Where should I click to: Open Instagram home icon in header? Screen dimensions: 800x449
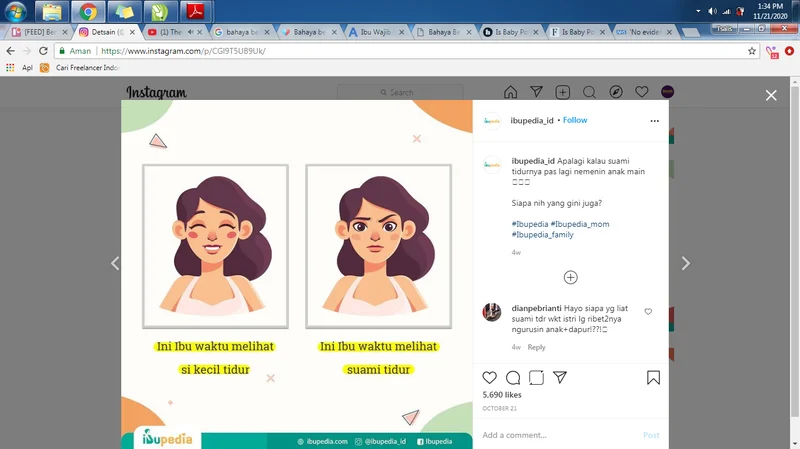point(510,92)
